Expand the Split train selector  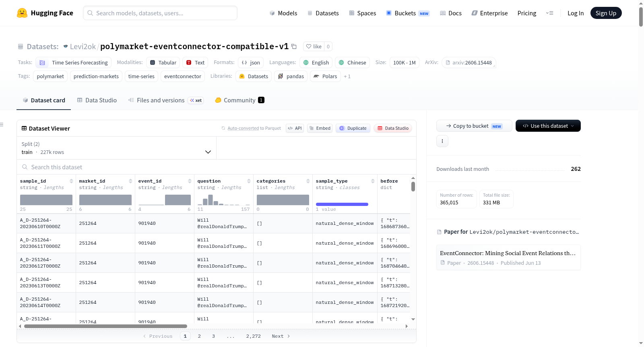pos(117,148)
